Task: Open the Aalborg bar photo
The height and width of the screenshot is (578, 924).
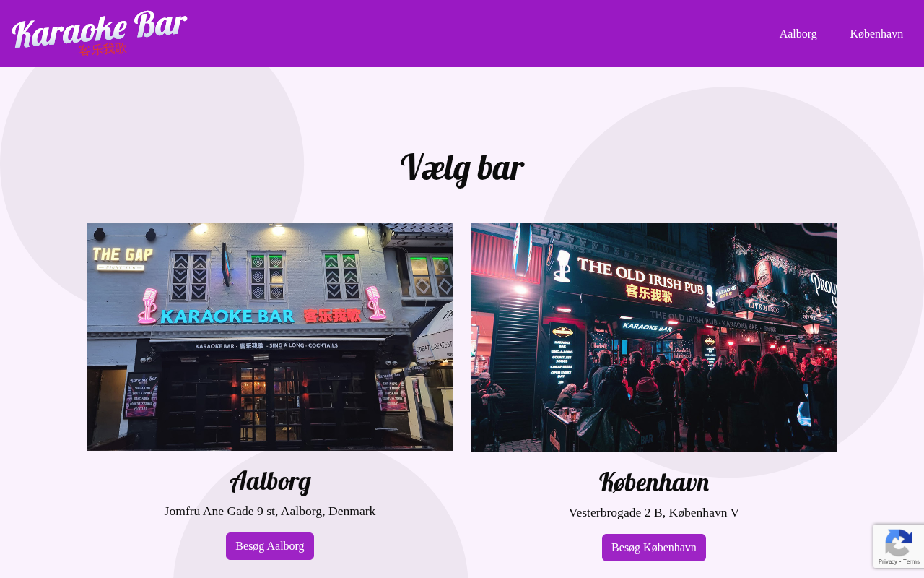Action: pos(270,337)
